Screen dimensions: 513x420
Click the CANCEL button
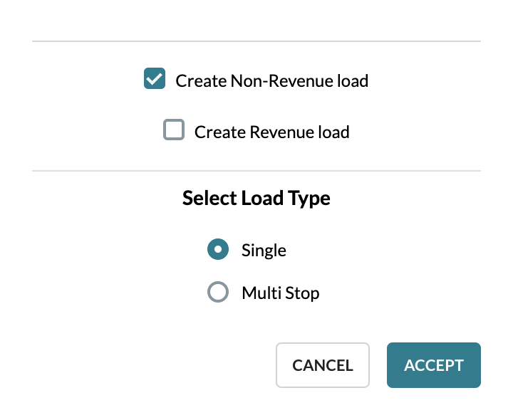pos(323,365)
